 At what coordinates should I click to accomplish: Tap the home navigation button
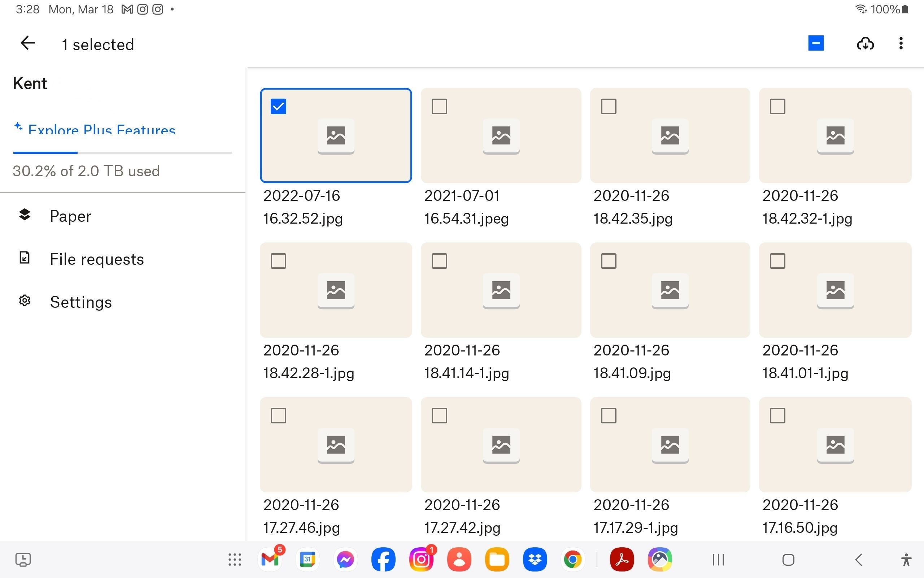788,560
